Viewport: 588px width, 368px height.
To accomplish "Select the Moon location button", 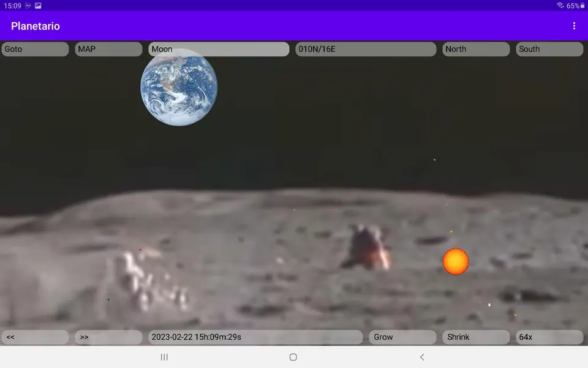I will [219, 49].
